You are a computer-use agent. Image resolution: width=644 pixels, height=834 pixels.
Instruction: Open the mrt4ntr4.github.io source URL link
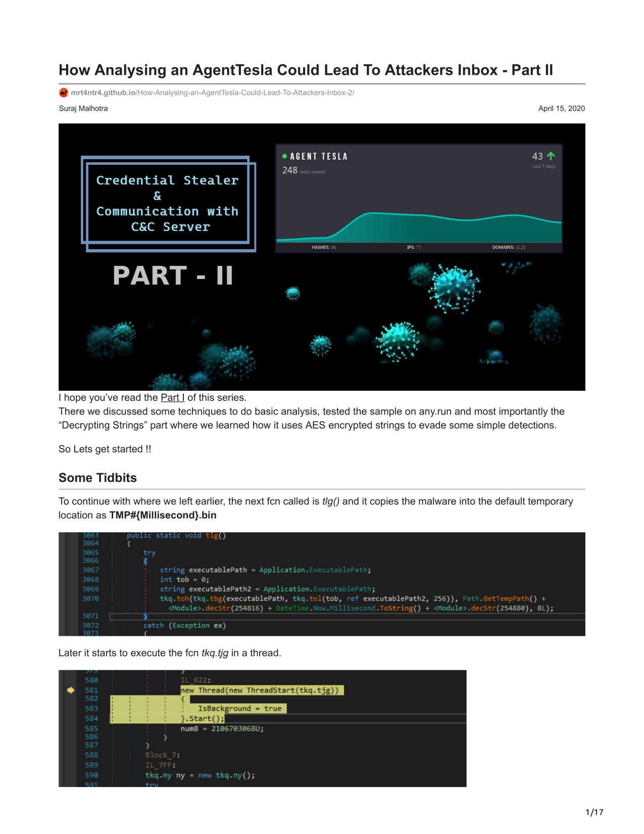212,92
